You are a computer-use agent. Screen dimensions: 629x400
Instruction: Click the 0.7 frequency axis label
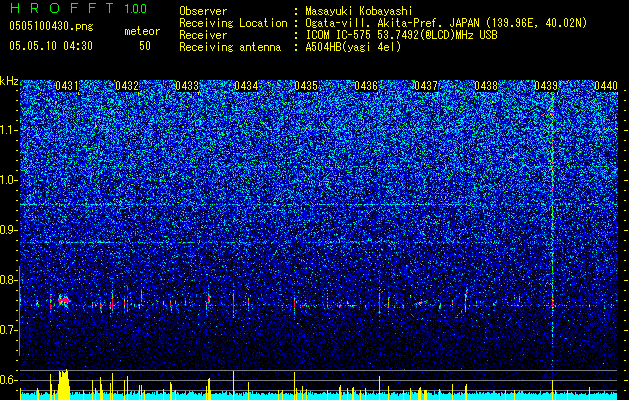click(x=9, y=330)
